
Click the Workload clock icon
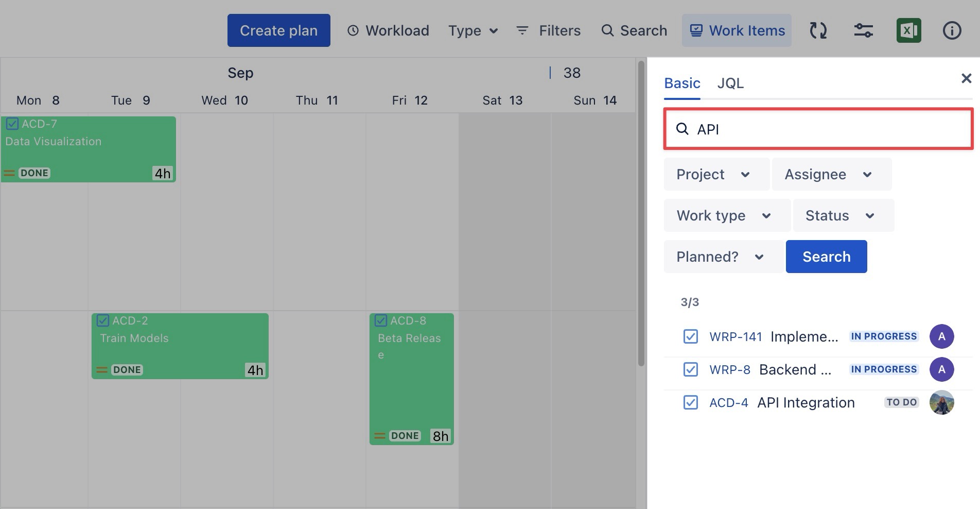pos(353,31)
